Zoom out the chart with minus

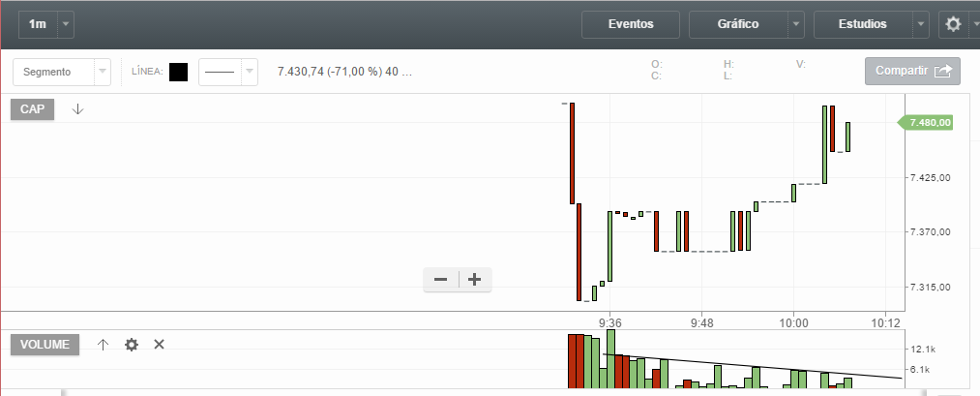440,280
